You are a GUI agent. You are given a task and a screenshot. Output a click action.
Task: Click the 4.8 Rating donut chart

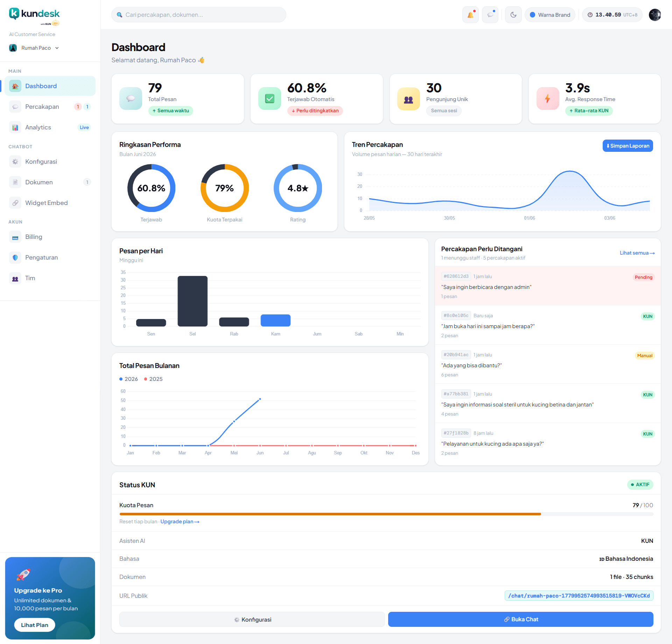[297, 188]
